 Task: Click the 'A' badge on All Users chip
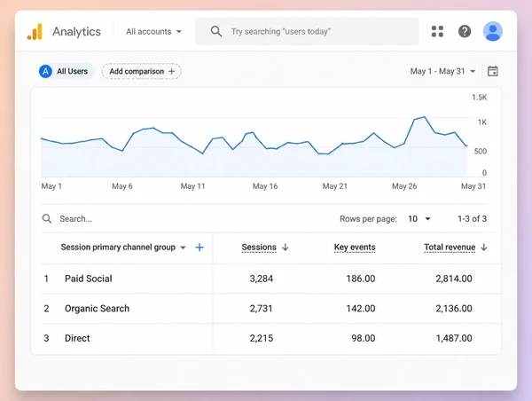[x=45, y=71]
